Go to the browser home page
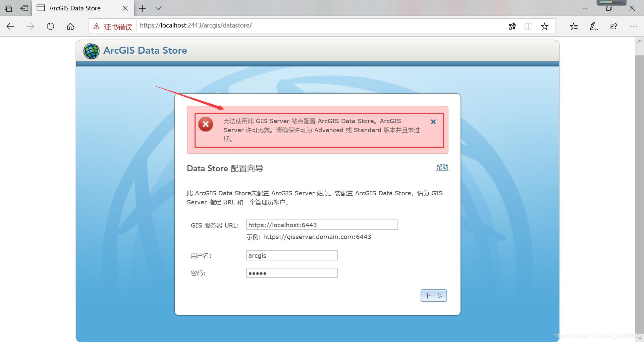644x342 pixels. click(x=70, y=26)
